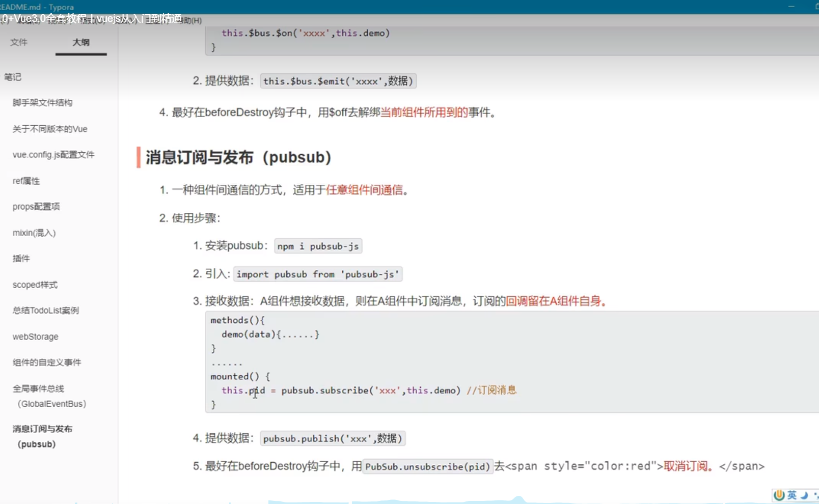Click red text 当前组件所用到的

click(424, 112)
